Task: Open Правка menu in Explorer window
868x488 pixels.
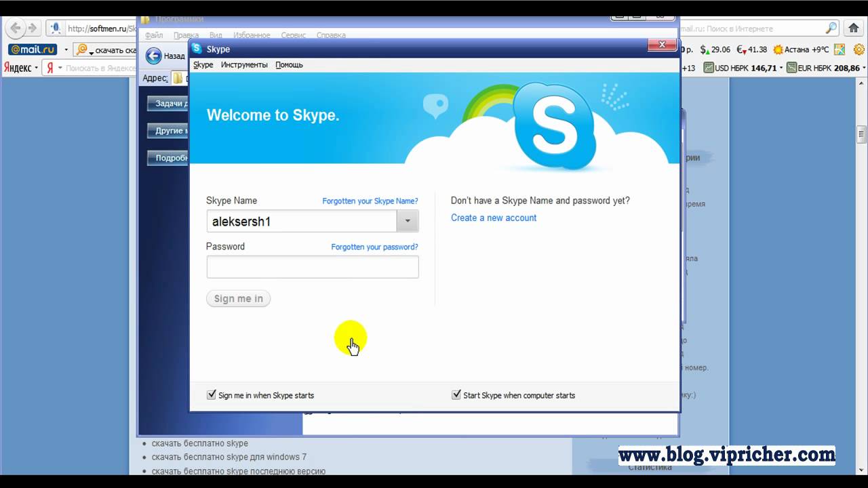Action: click(x=186, y=35)
